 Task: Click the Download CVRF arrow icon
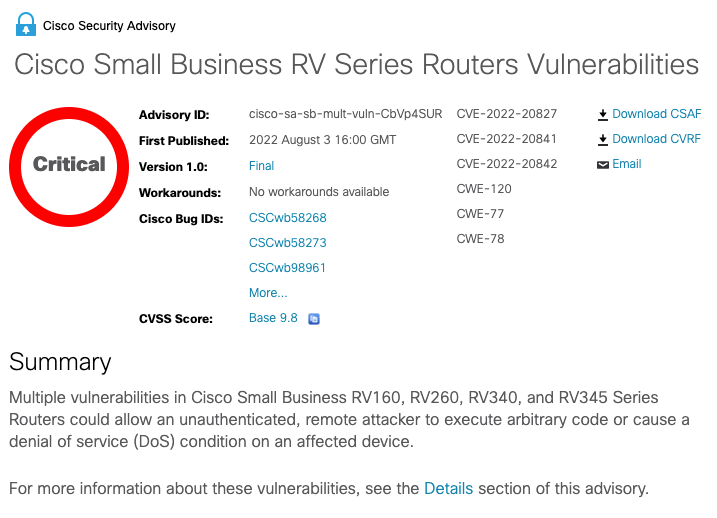603,140
